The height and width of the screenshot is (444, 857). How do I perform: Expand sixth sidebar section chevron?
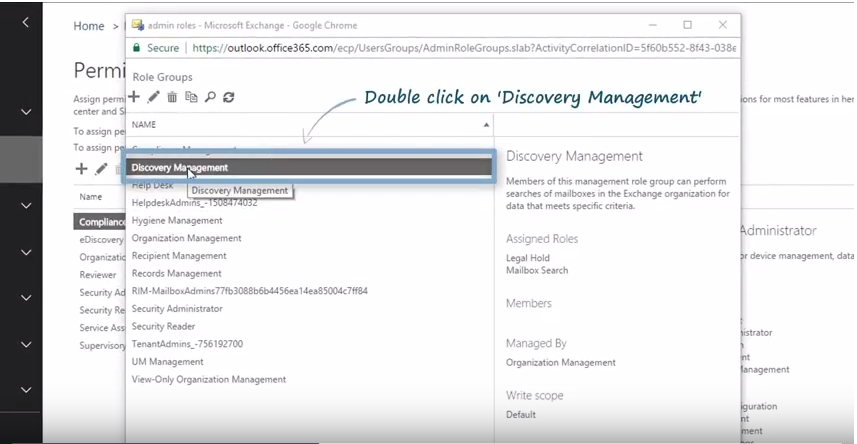point(26,390)
